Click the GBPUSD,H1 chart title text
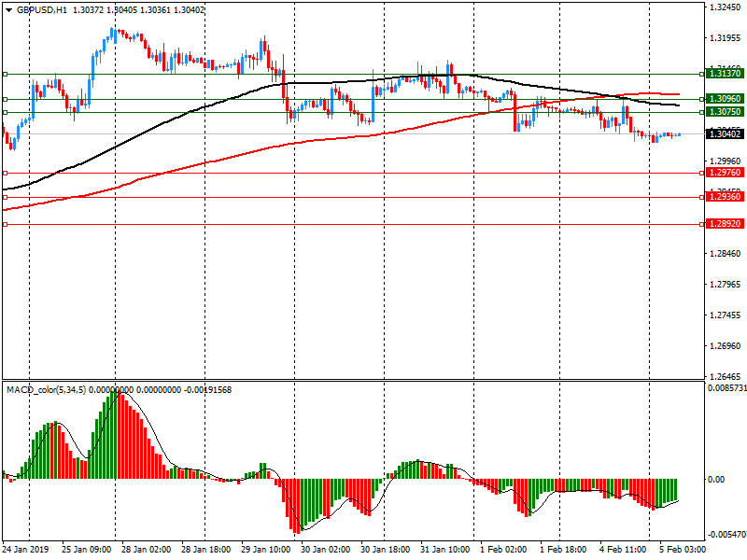 pyautogui.click(x=42, y=9)
